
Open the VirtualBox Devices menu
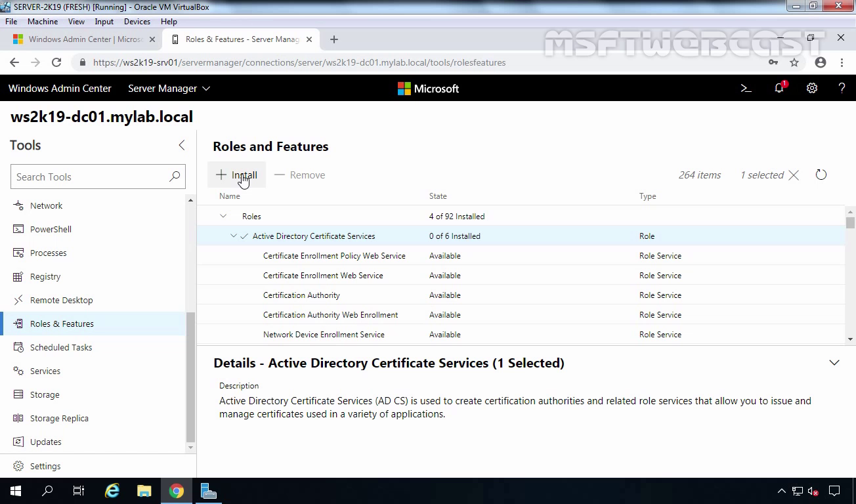(x=137, y=22)
